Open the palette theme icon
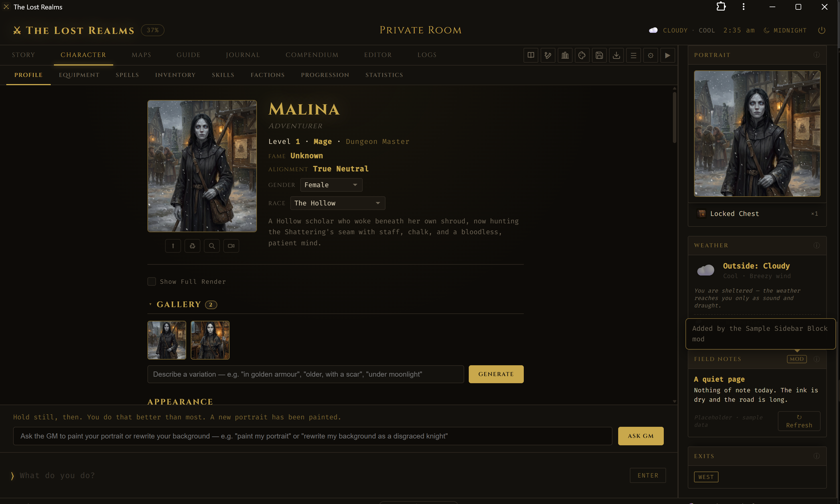 582,55
